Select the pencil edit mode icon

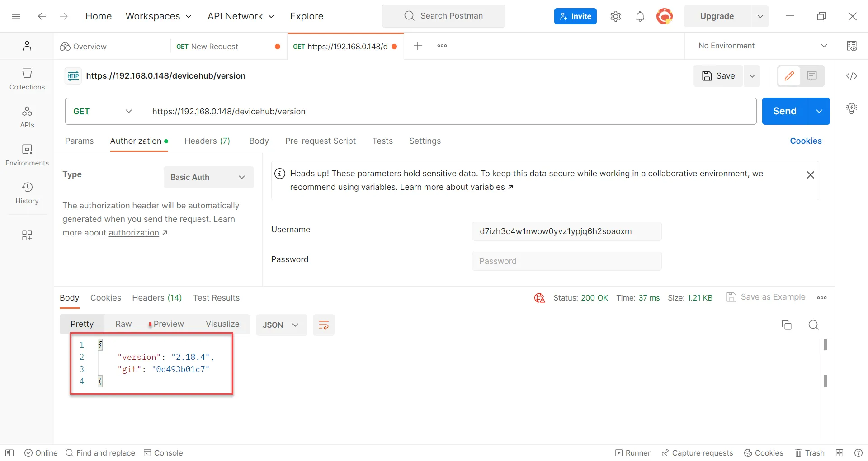coord(789,76)
